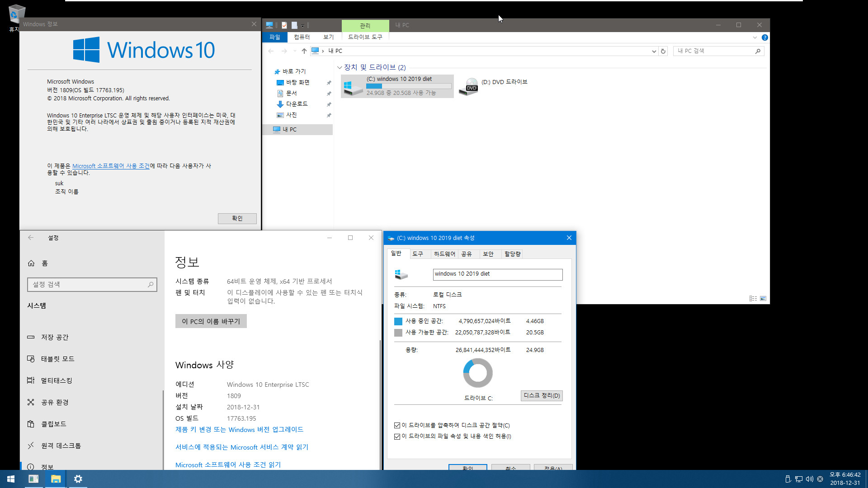Select the 관리 contextual tab
Screen dimensions: 868x488
click(365, 26)
